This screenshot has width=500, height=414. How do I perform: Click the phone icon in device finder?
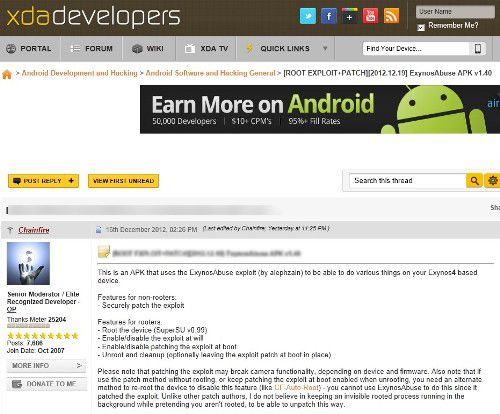coord(478,49)
